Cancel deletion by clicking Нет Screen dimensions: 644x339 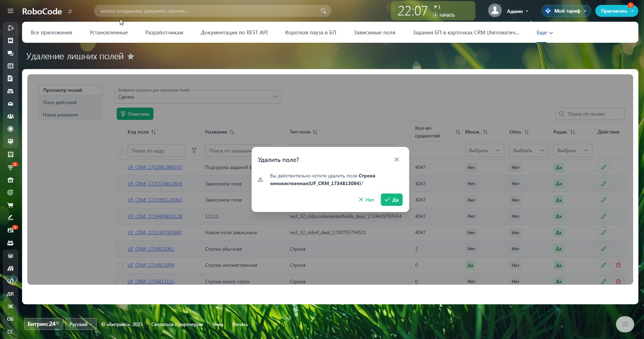pos(366,200)
